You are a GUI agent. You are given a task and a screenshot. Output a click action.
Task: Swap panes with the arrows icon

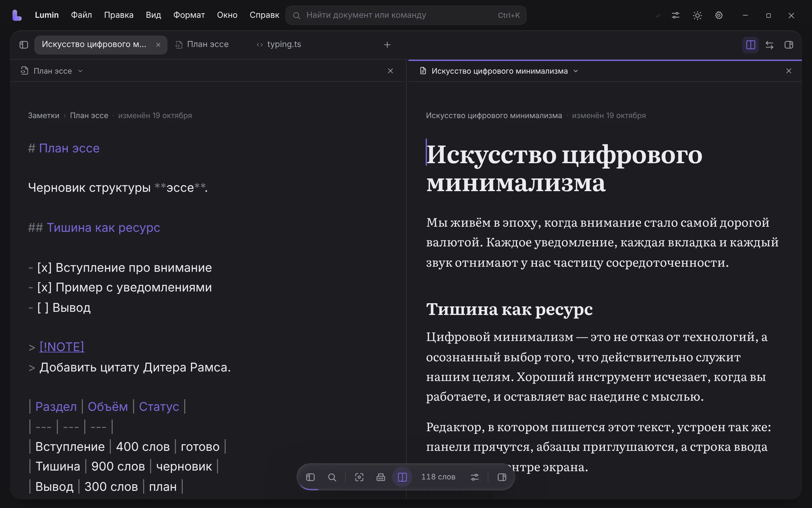tap(769, 45)
